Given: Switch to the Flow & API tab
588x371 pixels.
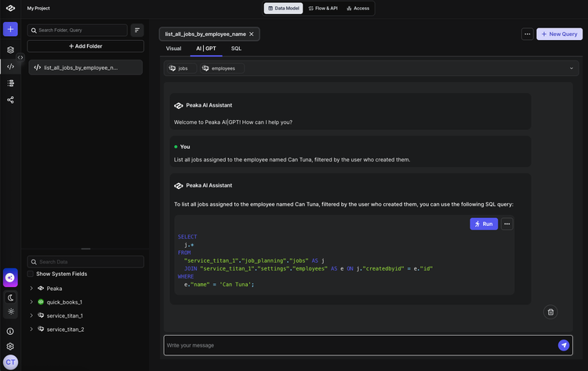Looking at the screenshot, I should 323,9.
